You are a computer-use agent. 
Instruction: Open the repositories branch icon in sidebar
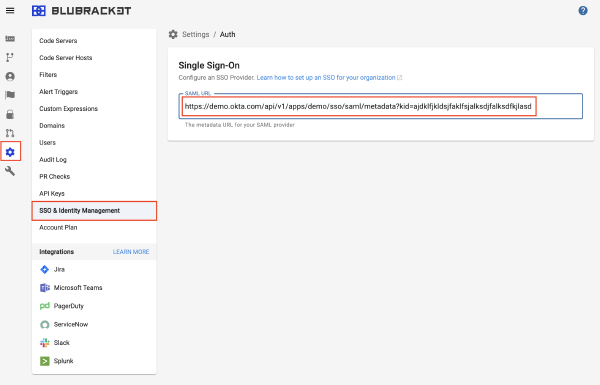coord(10,57)
